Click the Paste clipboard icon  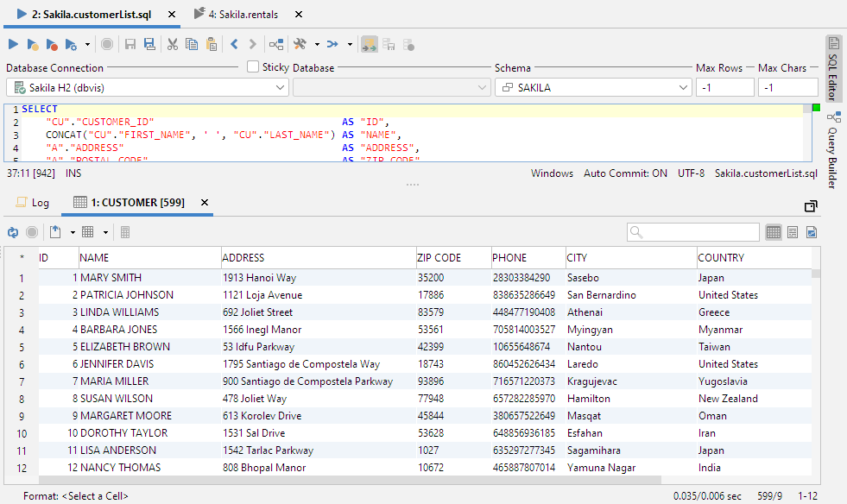(210, 44)
